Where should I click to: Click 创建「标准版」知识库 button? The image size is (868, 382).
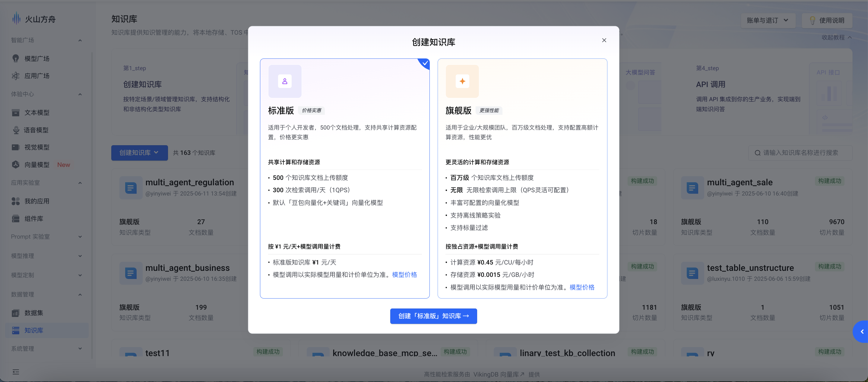(433, 316)
